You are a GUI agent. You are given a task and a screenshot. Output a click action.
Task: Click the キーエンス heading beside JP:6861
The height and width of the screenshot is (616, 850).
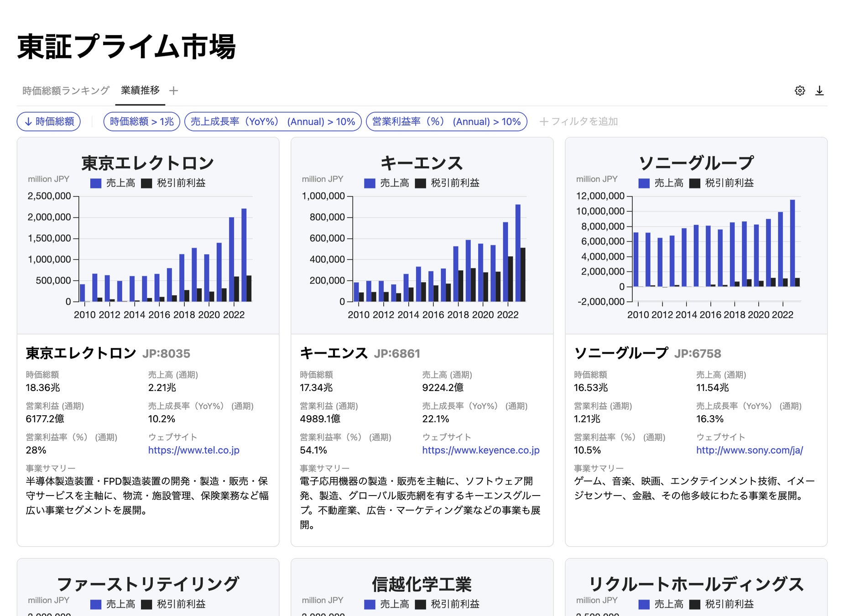point(334,353)
